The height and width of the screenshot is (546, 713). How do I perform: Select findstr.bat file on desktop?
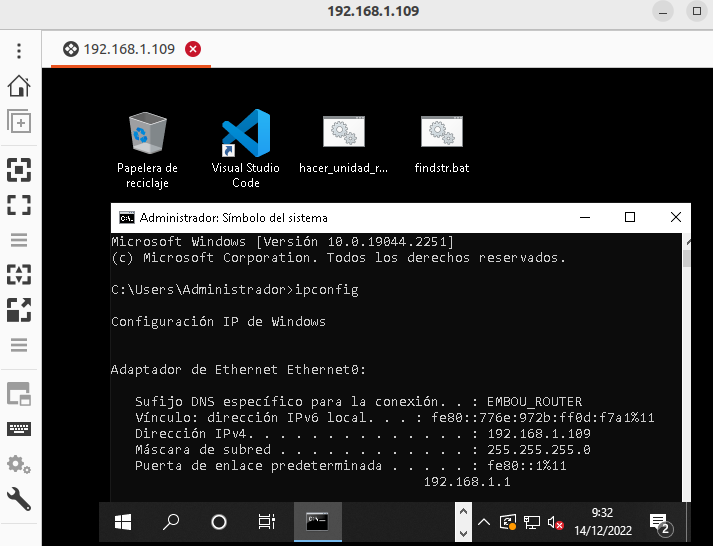click(x=441, y=146)
